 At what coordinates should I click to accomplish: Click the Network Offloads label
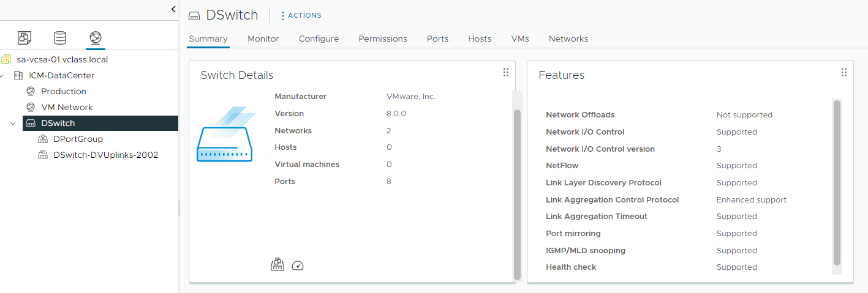(580, 115)
